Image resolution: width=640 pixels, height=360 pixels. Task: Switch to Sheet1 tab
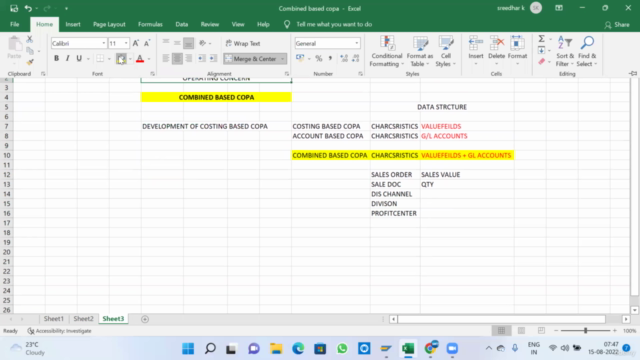(x=54, y=319)
